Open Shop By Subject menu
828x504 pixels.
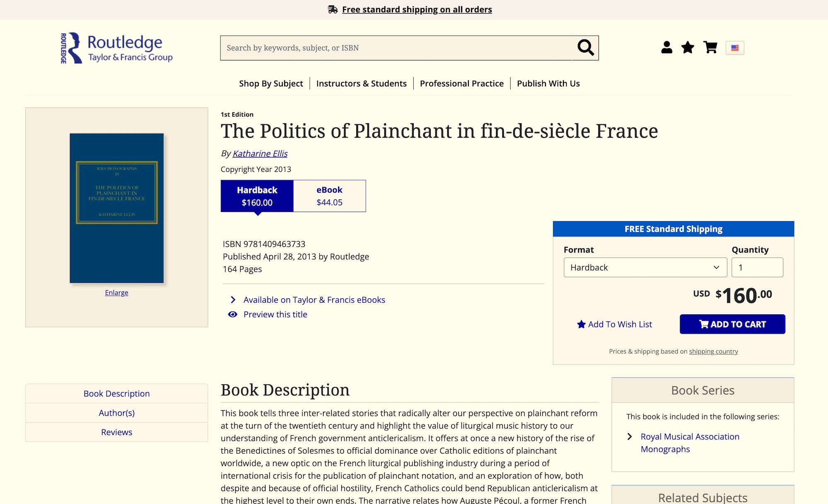pyautogui.click(x=271, y=84)
